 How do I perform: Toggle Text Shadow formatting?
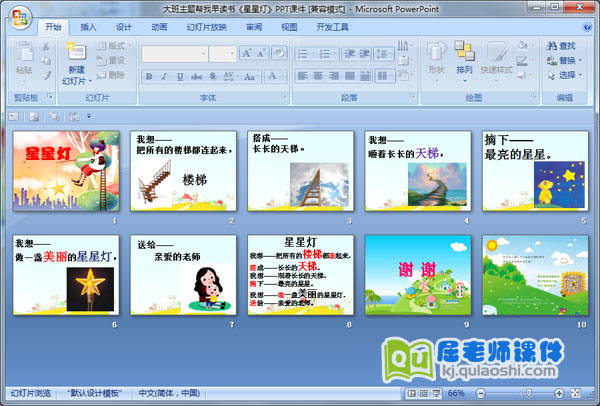(213, 77)
